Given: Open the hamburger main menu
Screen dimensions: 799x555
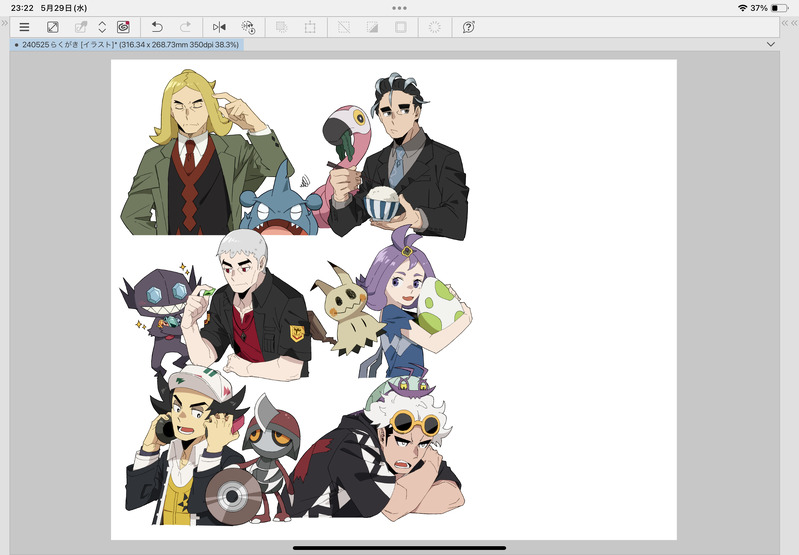Looking at the screenshot, I should click(x=24, y=27).
